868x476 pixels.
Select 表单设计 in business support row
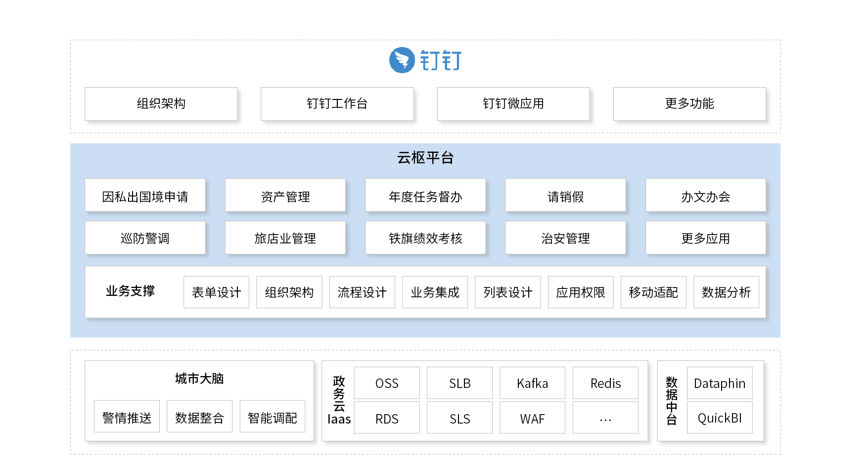[x=217, y=292]
